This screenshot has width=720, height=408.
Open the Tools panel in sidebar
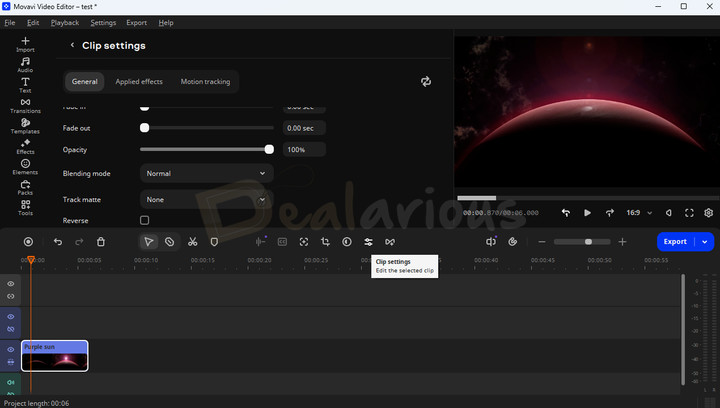click(25, 208)
